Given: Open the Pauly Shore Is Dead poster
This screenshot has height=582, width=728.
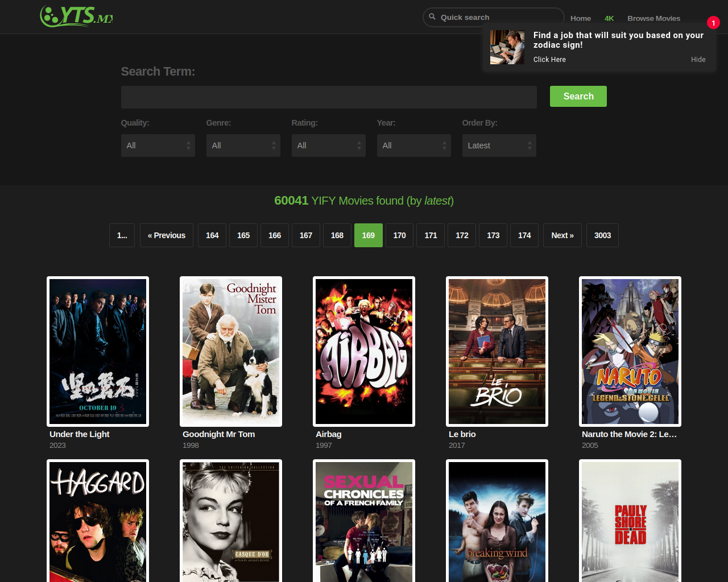Looking at the screenshot, I should point(630,521).
